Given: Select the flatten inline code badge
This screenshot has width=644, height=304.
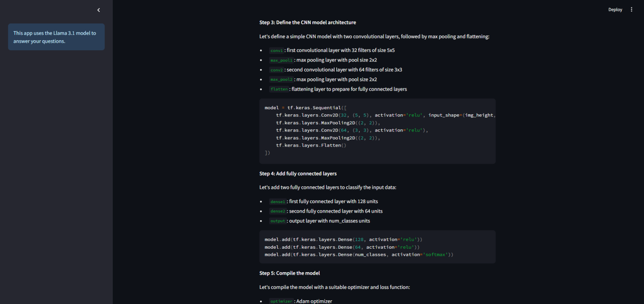Looking at the screenshot, I should [279, 89].
